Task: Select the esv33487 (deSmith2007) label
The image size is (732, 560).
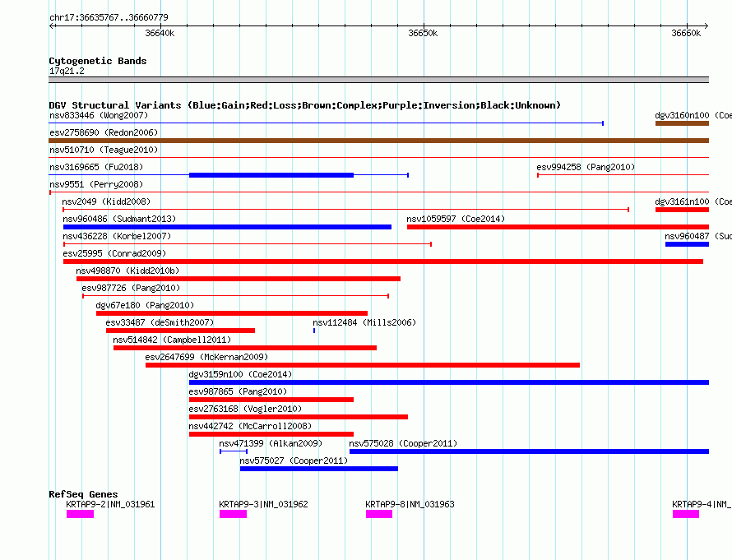Action: [x=160, y=322]
